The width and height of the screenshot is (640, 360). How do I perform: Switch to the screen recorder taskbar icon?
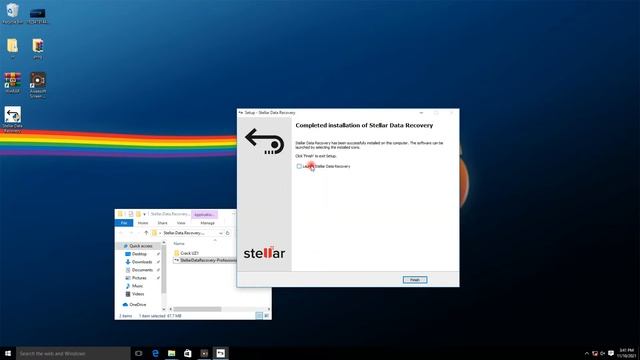(204, 353)
